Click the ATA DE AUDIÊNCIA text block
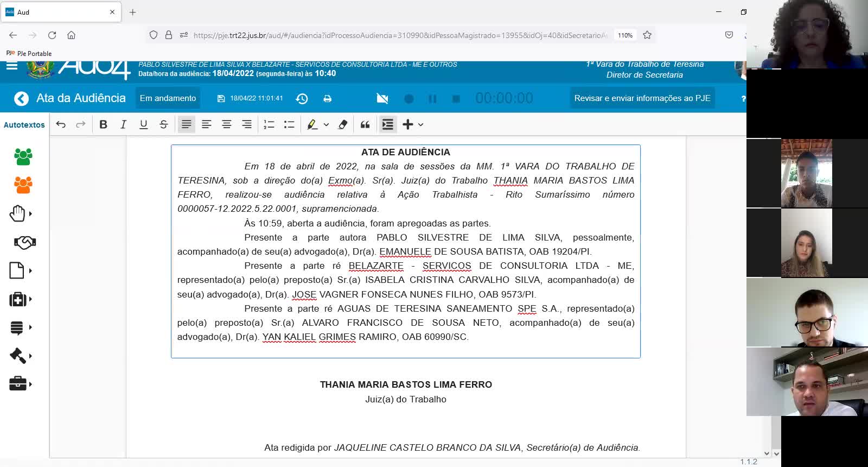Viewport: 868px width, 467px height. [406, 251]
